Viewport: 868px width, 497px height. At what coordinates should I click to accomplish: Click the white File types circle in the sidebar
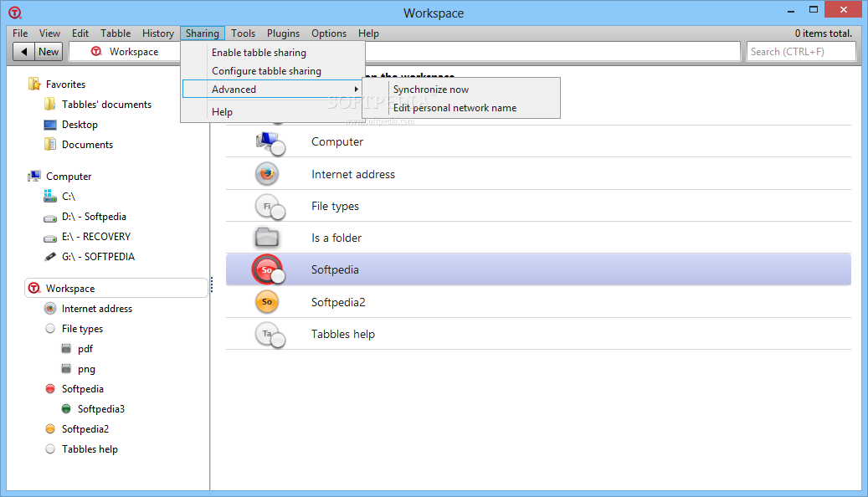coord(50,328)
